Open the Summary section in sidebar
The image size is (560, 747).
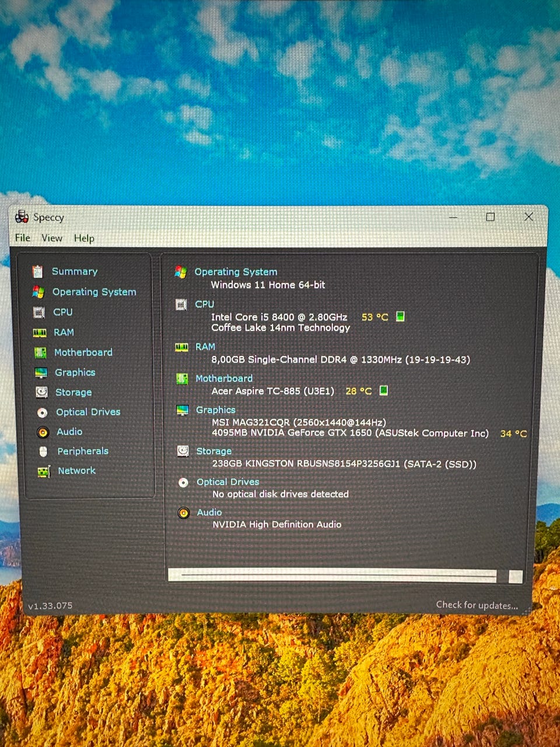coord(75,271)
